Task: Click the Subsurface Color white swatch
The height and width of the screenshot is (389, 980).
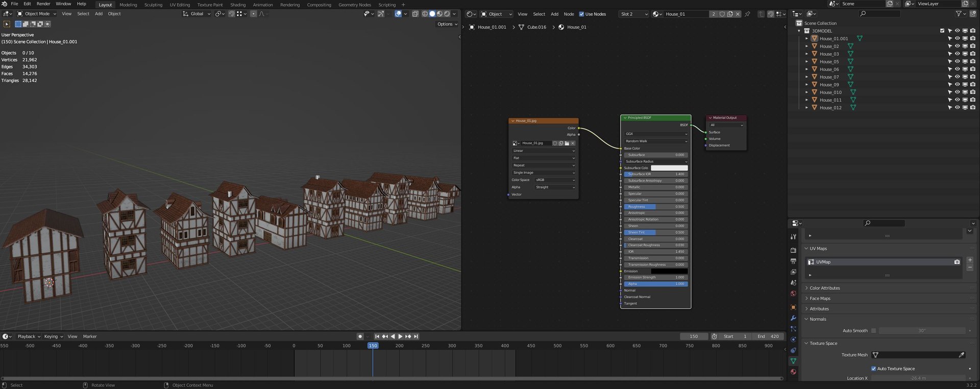Action: point(669,168)
